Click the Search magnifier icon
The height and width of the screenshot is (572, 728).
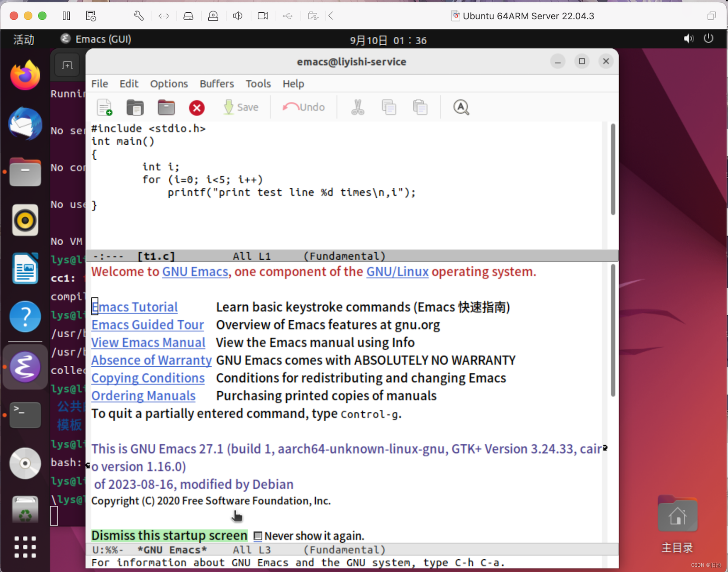(461, 107)
